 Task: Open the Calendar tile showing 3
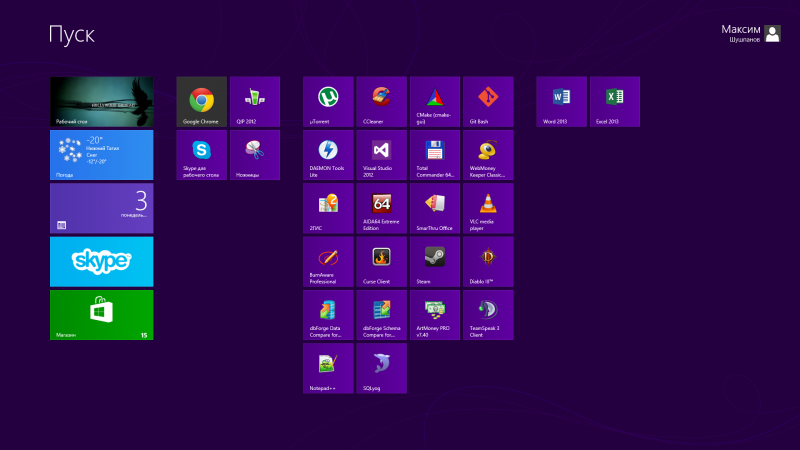point(102,208)
